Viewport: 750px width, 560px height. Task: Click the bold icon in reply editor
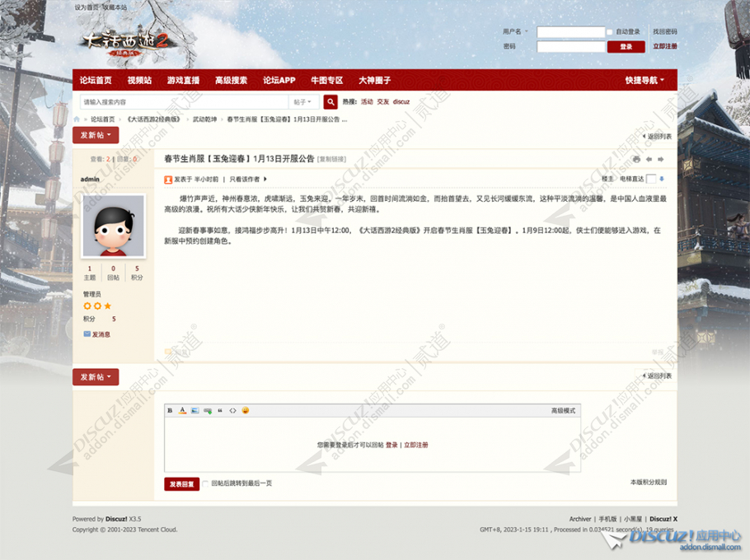170,410
